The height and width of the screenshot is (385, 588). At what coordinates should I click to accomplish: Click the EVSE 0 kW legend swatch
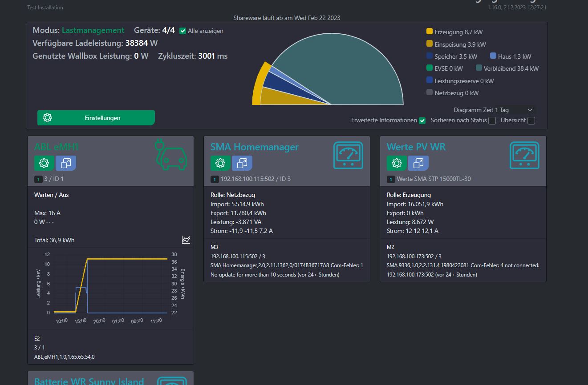click(x=430, y=68)
